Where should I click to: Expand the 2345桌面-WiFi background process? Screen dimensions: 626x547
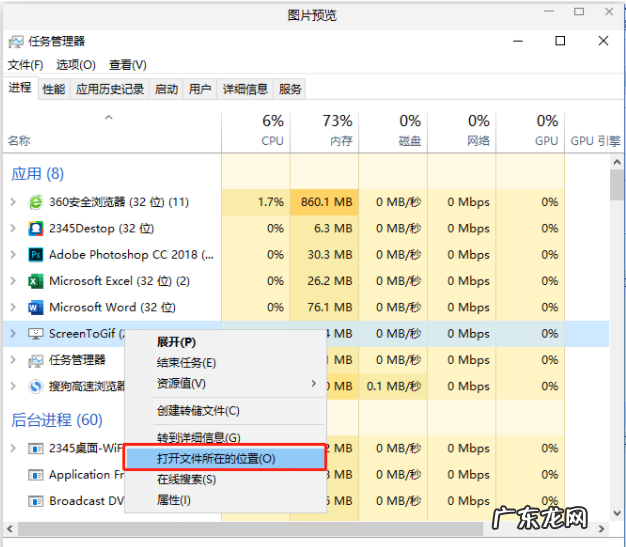tap(13, 448)
